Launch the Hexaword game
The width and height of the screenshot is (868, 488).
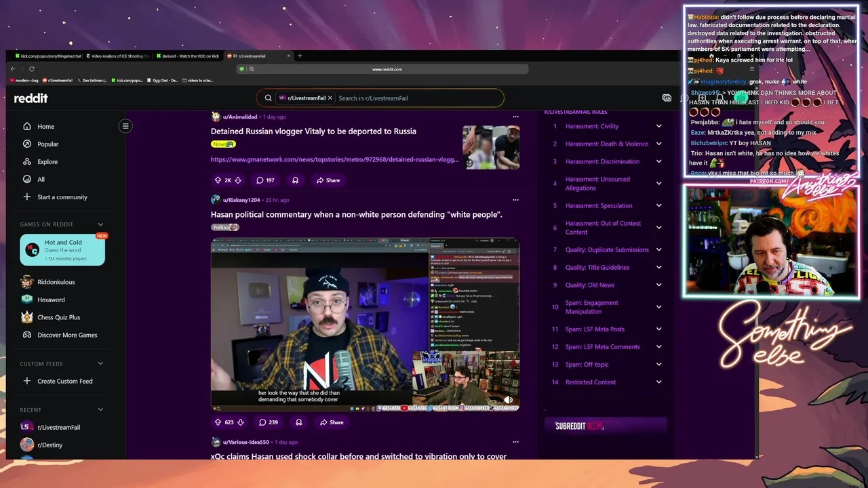[x=52, y=300]
